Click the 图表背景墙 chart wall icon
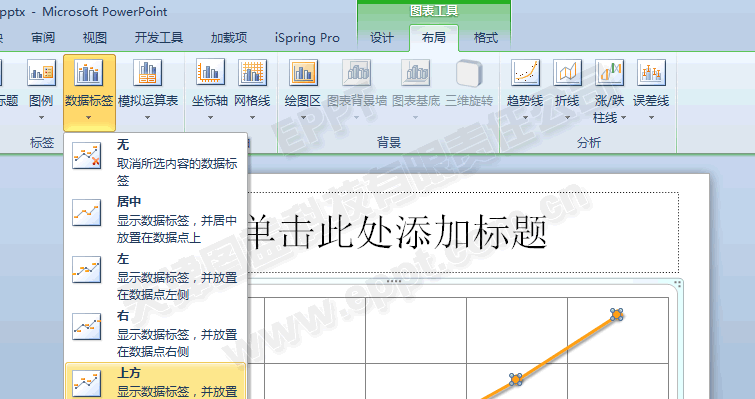The image size is (755, 399). tap(357, 73)
